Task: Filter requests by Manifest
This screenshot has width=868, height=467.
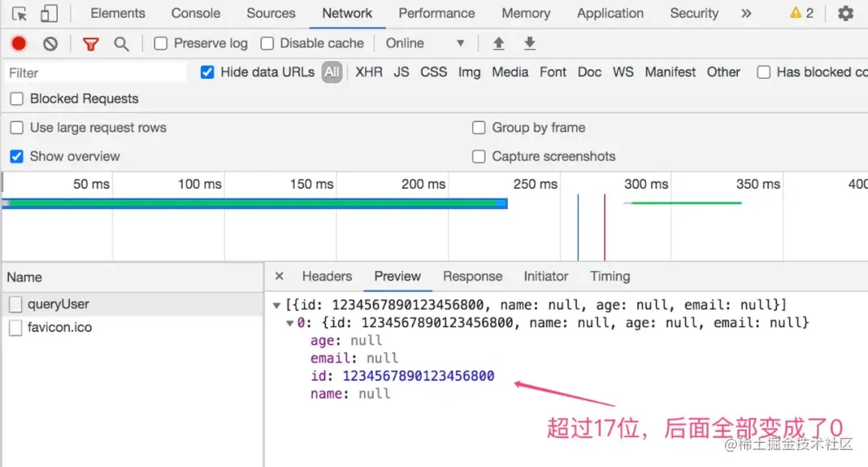Action: point(669,72)
